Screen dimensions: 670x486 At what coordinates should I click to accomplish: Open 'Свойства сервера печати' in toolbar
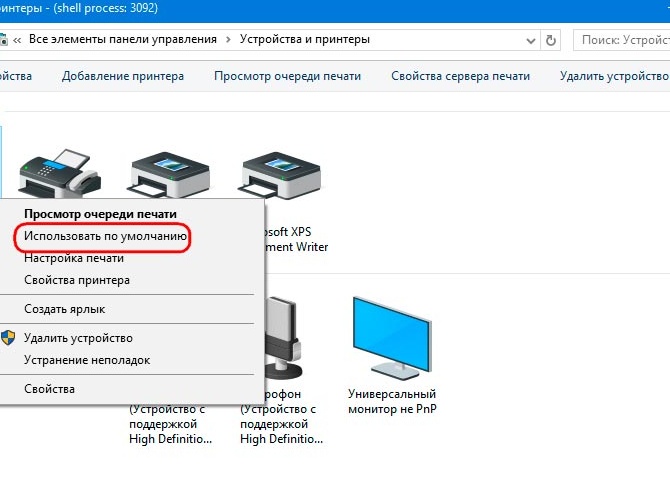click(461, 76)
